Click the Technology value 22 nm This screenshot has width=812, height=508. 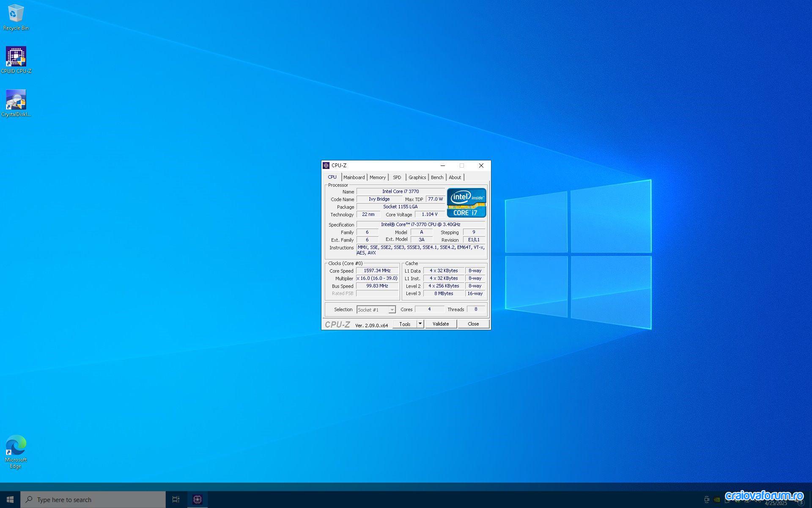(x=368, y=214)
